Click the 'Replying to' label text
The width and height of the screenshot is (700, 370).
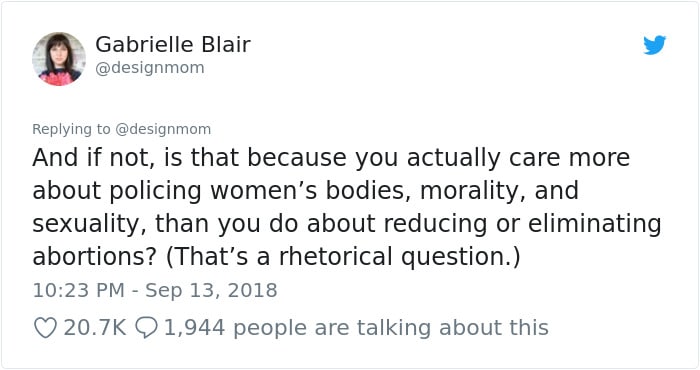(x=71, y=129)
